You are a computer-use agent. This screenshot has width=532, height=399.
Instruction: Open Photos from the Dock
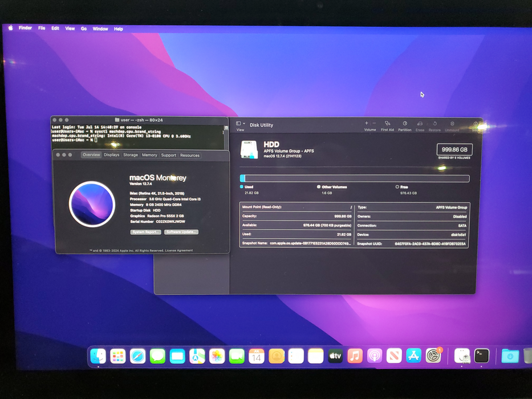coord(217,356)
